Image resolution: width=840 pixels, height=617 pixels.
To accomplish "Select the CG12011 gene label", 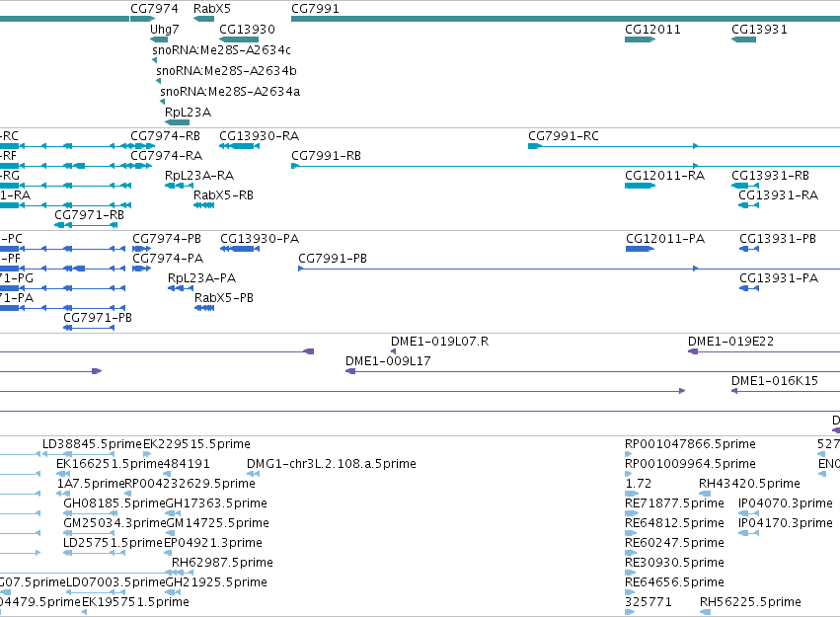I will pos(652,30).
